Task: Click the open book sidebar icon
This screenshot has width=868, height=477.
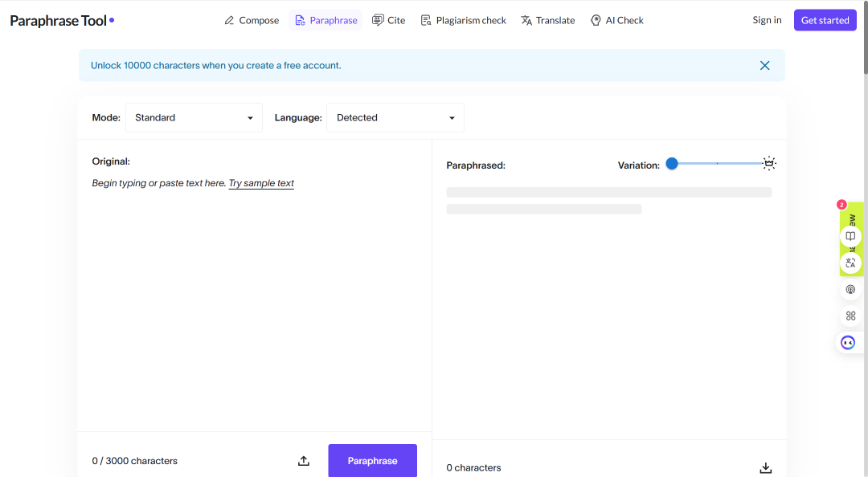Action: click(x=850, y=236)
